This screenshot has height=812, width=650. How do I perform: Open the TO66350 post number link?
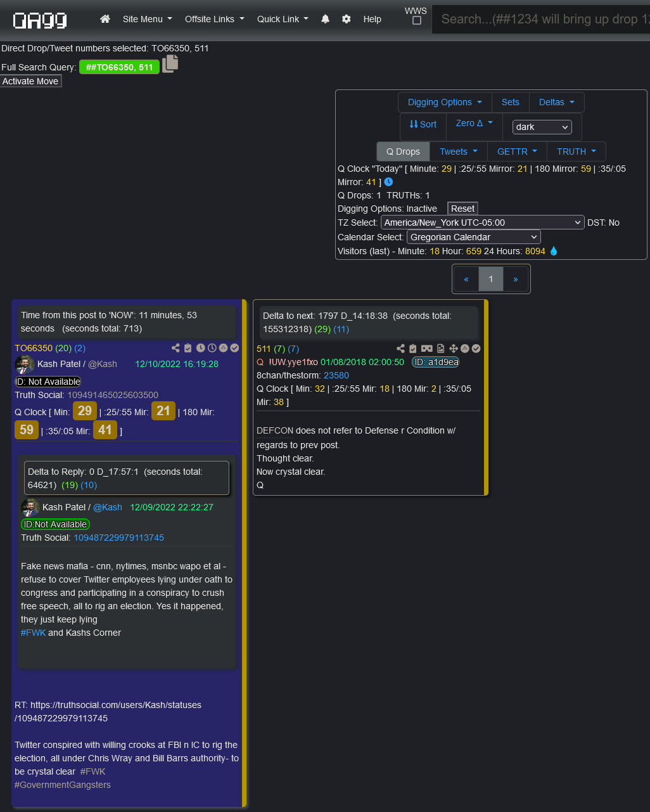pyautogui.click(x=34, y=348)
